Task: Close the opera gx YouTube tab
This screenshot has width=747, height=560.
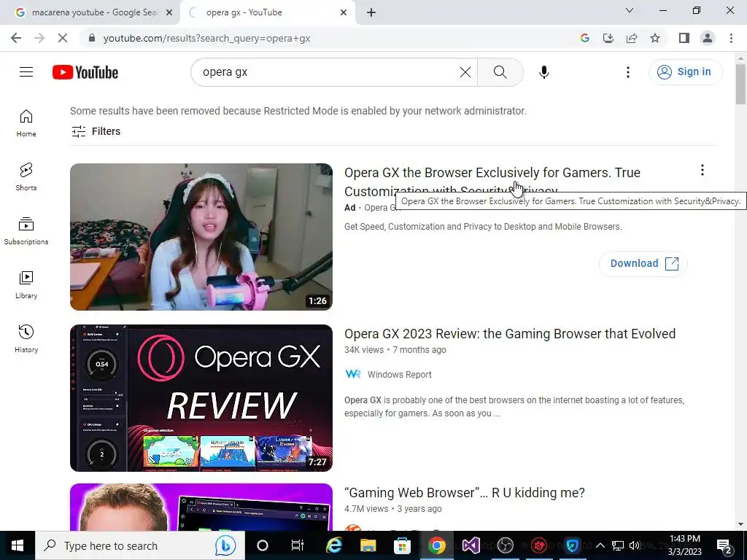Action: click(x=344, y=13)
